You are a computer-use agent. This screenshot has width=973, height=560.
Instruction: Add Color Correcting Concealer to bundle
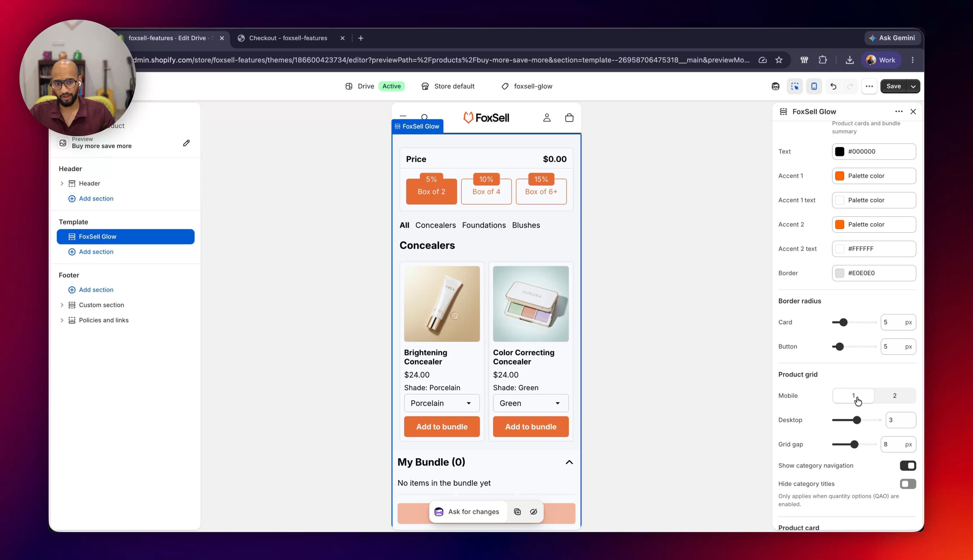[x=530, y=427]
